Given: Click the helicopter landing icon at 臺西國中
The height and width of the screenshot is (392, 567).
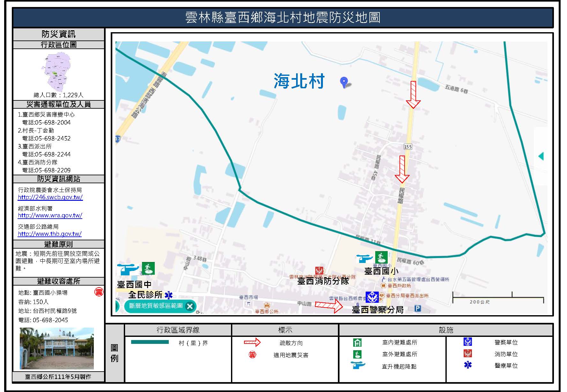Looking at the screenshot, I should click(x=128, y=269).
